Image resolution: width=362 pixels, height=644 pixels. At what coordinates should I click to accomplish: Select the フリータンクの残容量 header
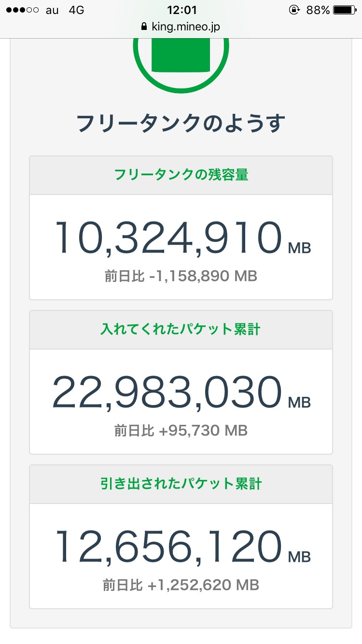181,175
